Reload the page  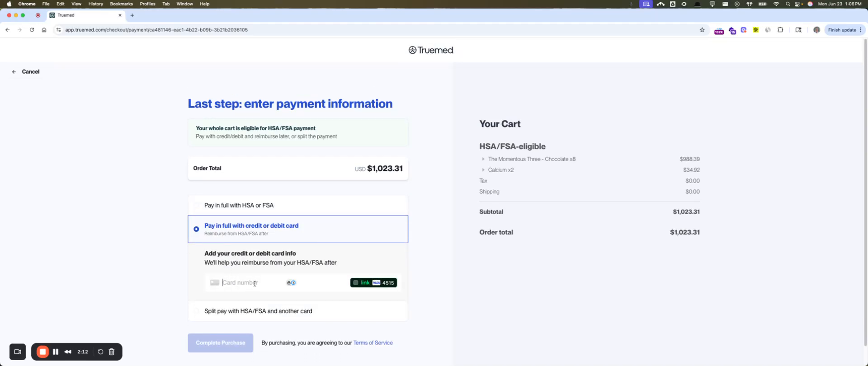[32, 30]
